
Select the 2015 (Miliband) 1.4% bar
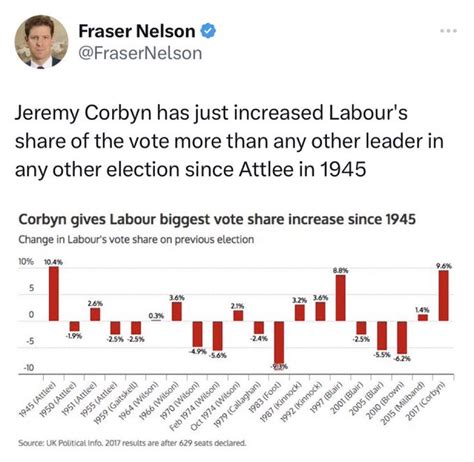click(x=423, y=317)
